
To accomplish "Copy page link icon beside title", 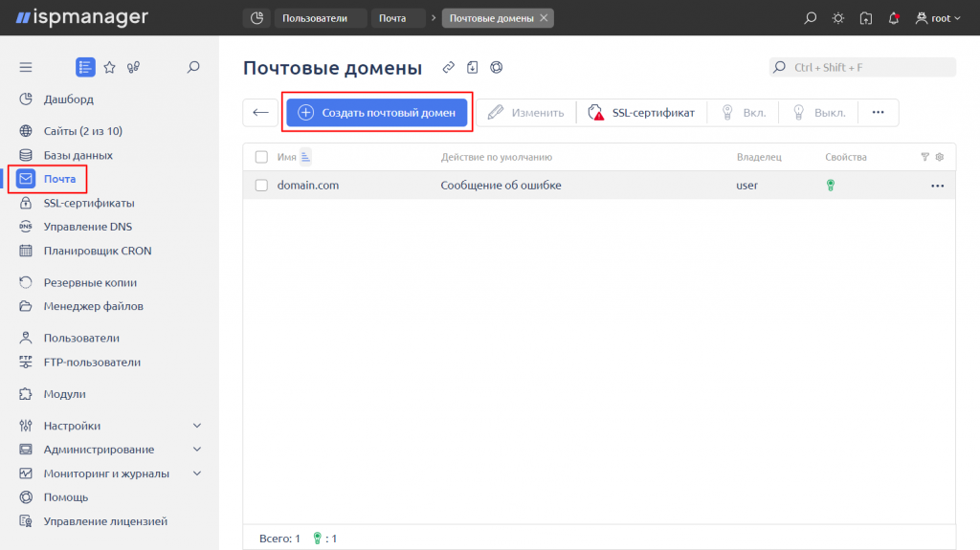I will (448, 68).
